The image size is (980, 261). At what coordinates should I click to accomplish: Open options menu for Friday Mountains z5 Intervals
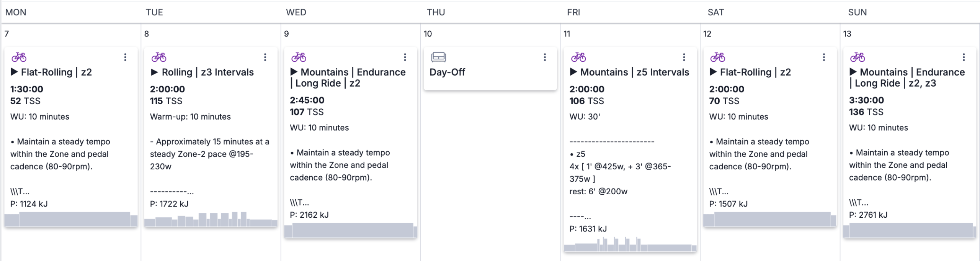tap(684, 57)
